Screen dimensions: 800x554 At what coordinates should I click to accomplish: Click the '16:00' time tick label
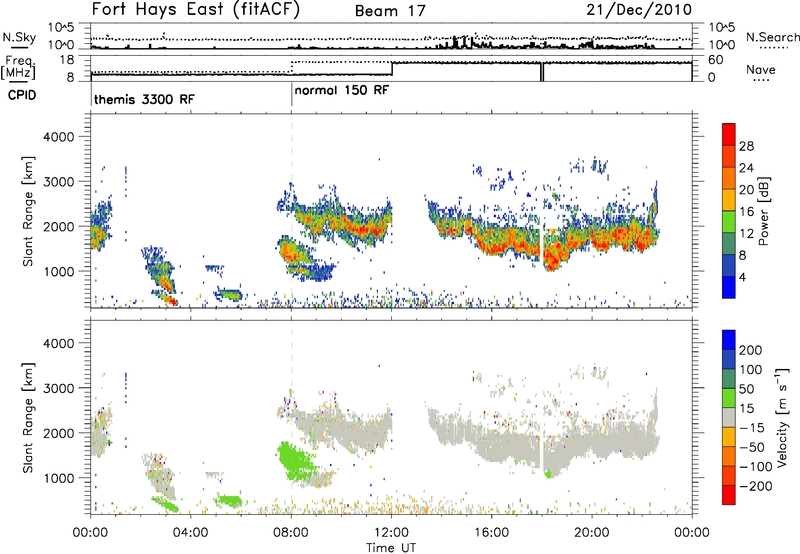491,533
